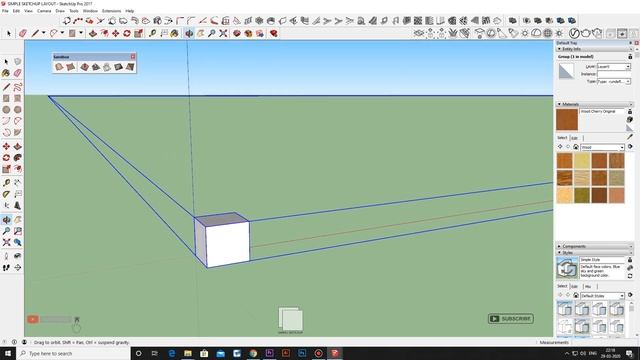The image size is (640, 360).
Task: Activate the Orbit tool in top toolbar
Action: pyautogui.click(x=189, y=33)
